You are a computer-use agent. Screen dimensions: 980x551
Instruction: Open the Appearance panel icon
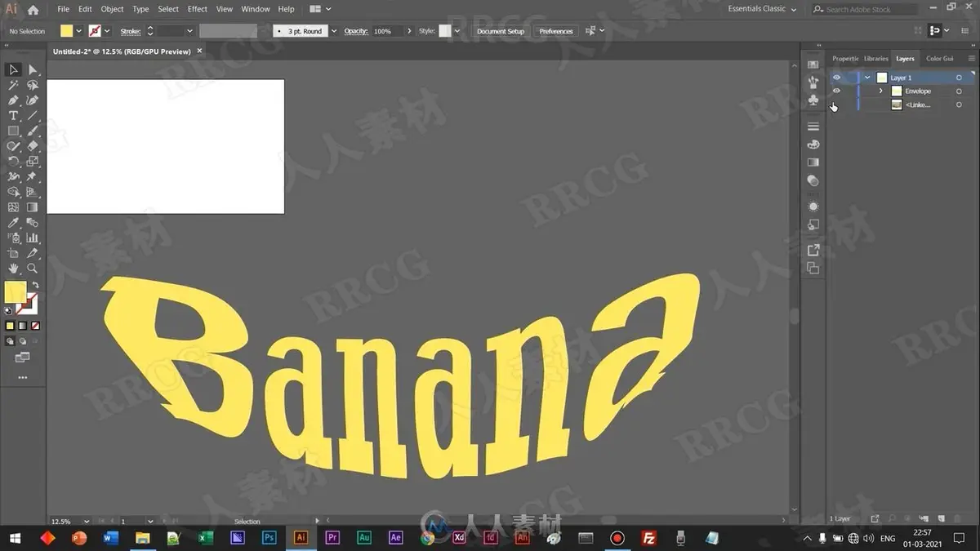pos(813,207)
